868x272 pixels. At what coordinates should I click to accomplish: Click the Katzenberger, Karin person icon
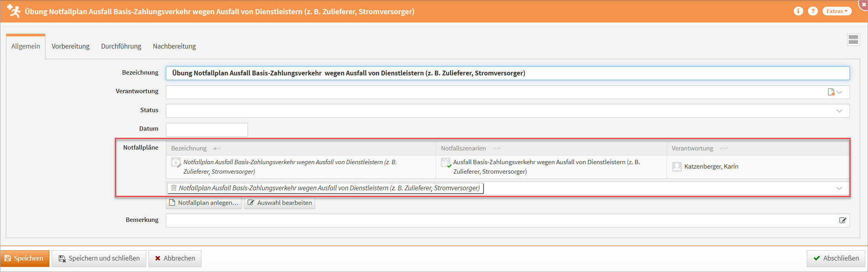[677, 167]
